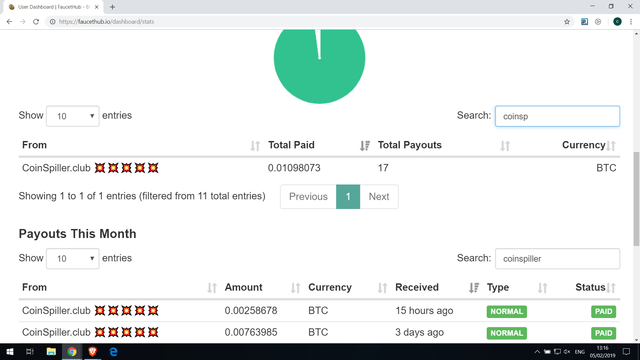Sort top table by Currency column
This screenshot has width=640, height=360.
(567, 145)
